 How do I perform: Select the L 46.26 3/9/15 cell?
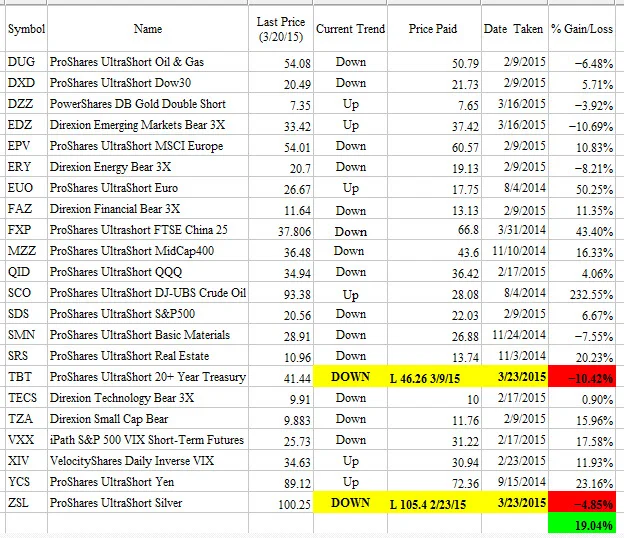(x=434, y=377)
